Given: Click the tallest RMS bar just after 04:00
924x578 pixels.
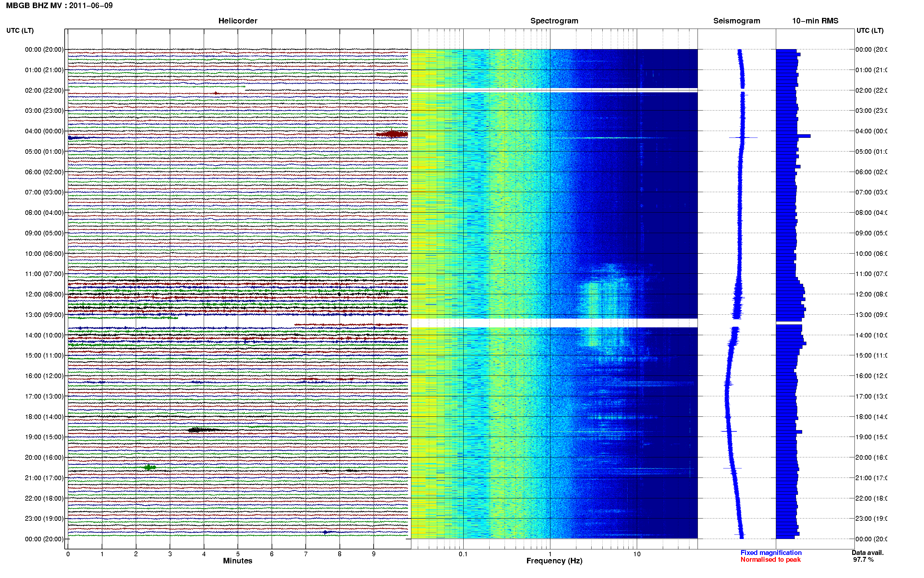Looking at the screenshot, I should pos(793,136).
